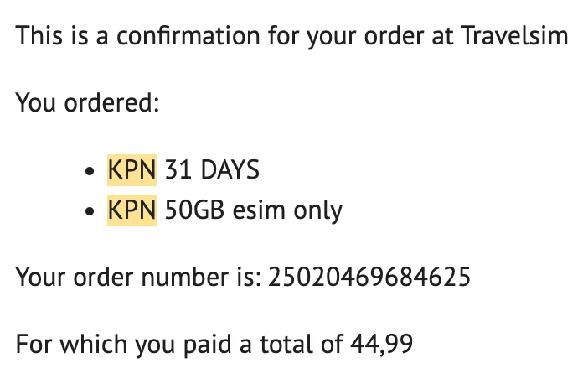Viewport: 588px width, 384px height.
Task: Click the word "esim"
Action: (x=260, y=210)
